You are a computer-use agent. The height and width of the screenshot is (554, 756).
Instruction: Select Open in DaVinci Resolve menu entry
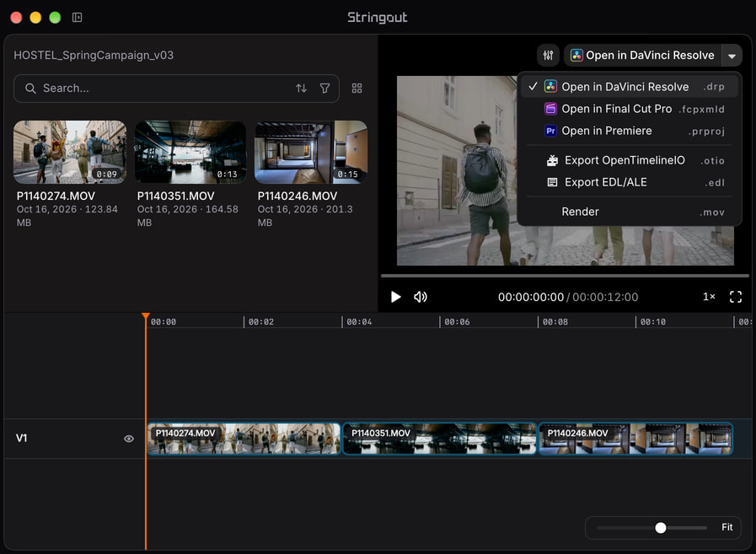click(630, 86)
